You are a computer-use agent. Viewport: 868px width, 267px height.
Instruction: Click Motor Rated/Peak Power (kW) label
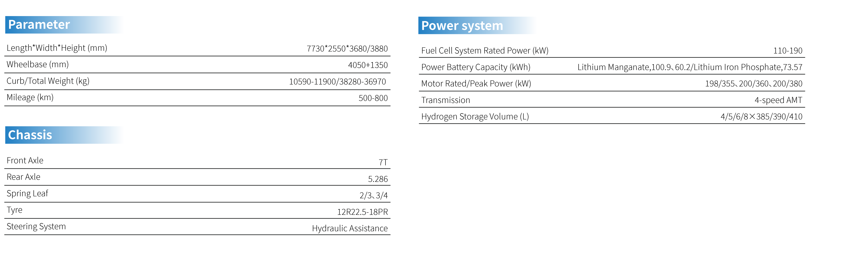coord(476,84)
